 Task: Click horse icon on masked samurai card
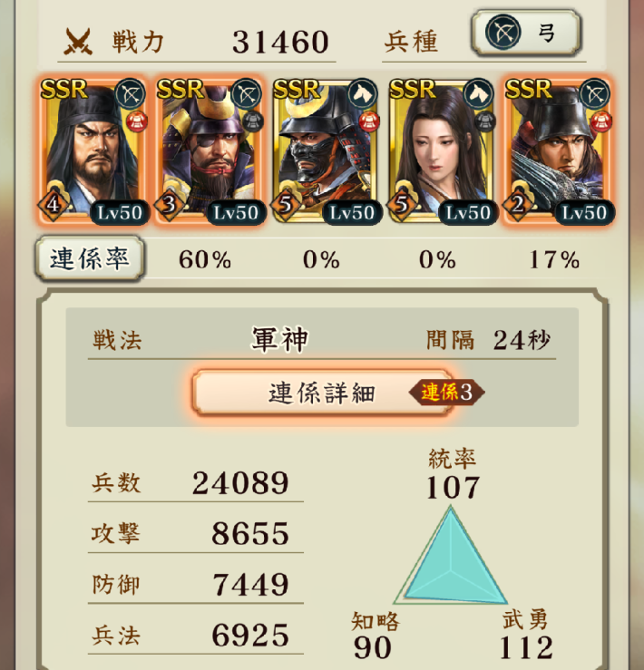[x=363, y=93]
